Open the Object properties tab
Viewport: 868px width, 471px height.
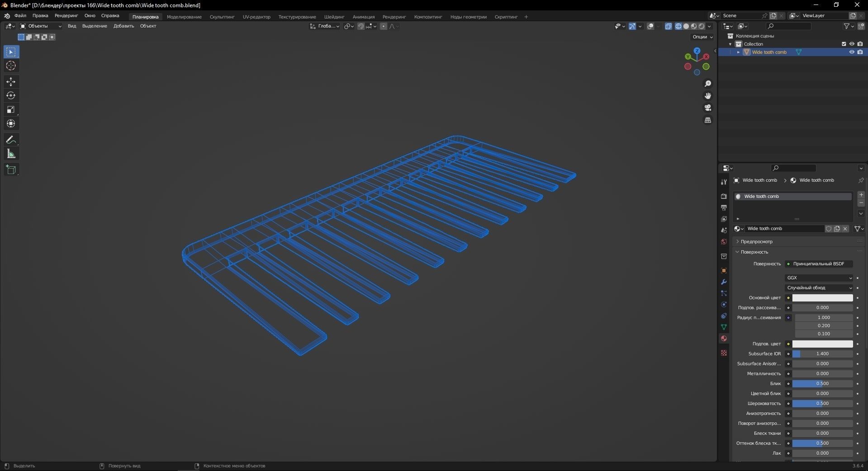tap(724, 271)
